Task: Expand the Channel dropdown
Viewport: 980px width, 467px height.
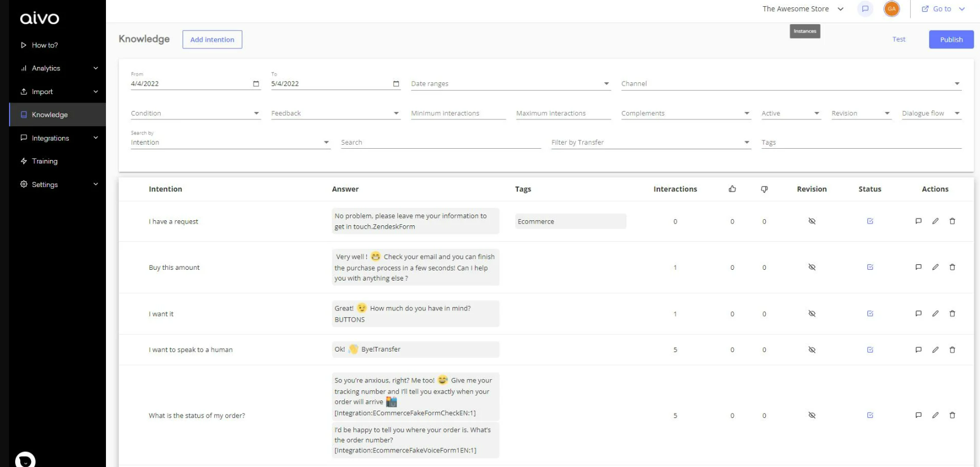Action: tap(956, 84)
